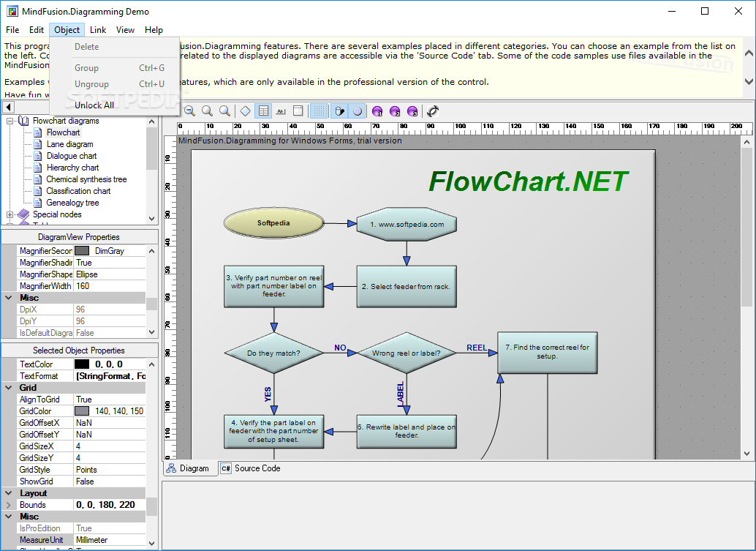Select the Softpedia ellipse node
The height and width of the screenshot is (551, 756).
click(274, 223)
